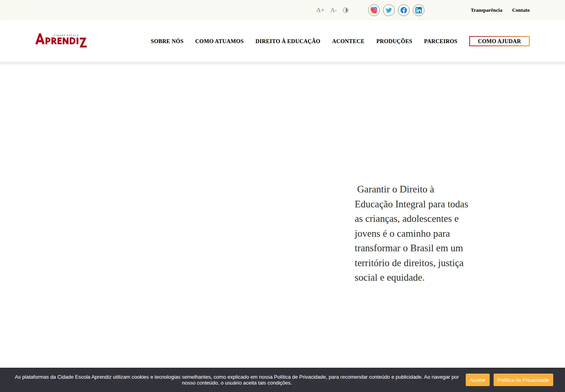565x392 pixels.
Task: Go to the Cidade Escola Aprendiz logo home
Action: 61,40
